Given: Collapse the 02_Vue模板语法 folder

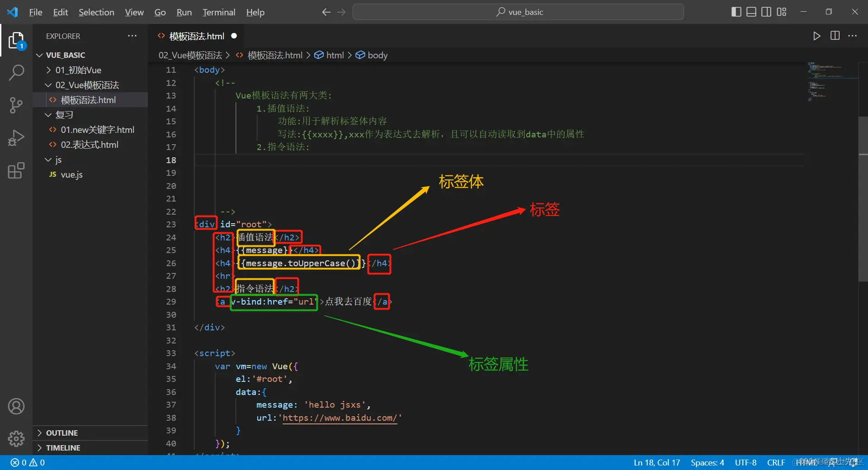Looking at the screenshot, I should pyautogui.click(x=90, y=85).
